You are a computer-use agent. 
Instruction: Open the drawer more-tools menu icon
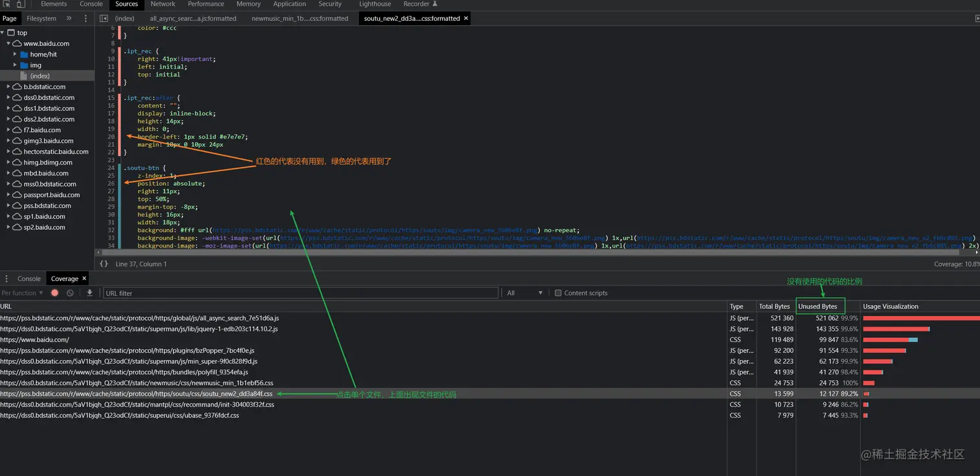pos(7,278)
